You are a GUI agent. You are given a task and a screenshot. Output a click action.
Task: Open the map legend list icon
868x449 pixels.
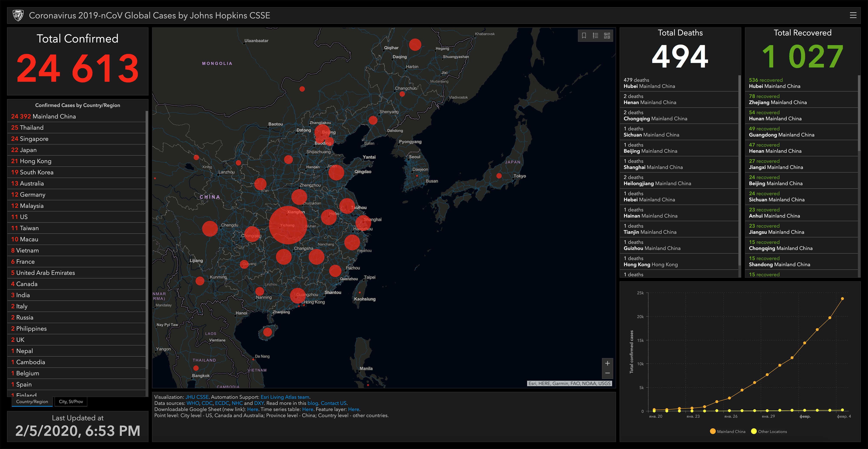coord(595,35)
